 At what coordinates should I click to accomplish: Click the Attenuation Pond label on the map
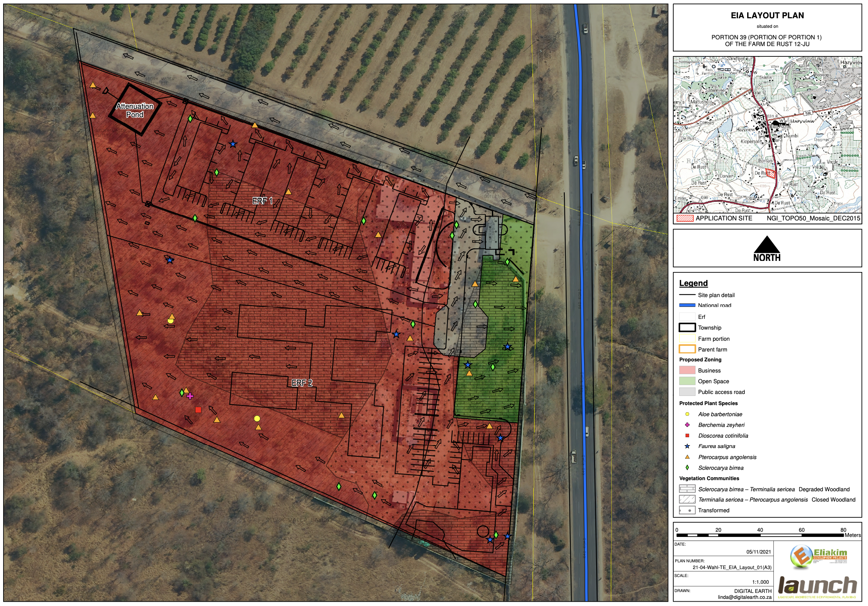135,110
